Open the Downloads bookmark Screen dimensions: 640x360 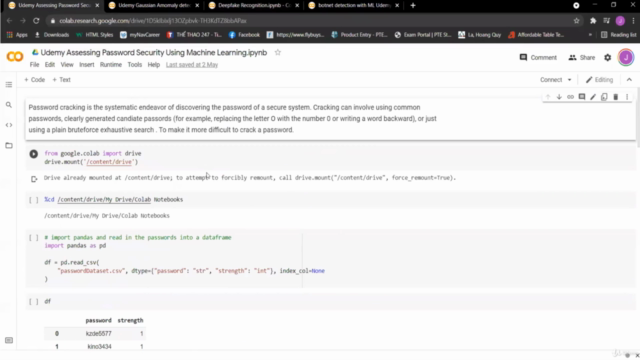pyautogui.click(x=52, y=35)
